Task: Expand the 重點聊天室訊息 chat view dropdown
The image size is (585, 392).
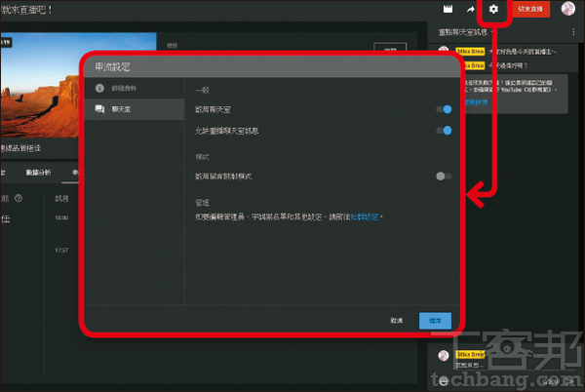Action: [x=465, y=32]
